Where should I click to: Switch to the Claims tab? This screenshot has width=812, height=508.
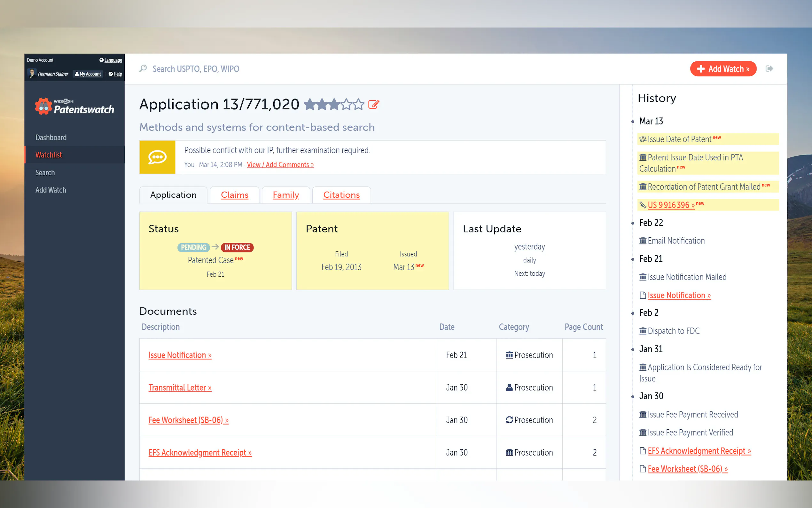234,195
